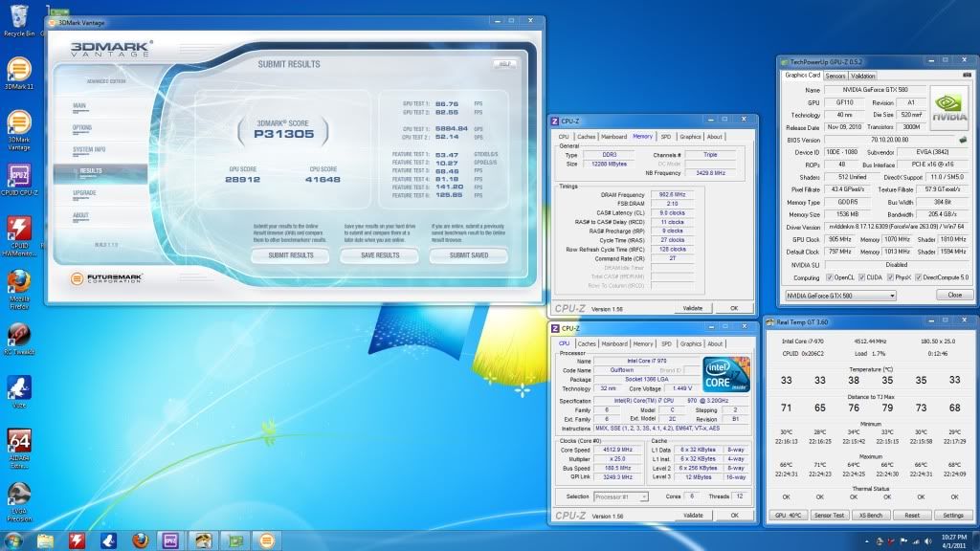
Task: Open the Options section in 3DMark Vantage
Action: pos(82,128)
